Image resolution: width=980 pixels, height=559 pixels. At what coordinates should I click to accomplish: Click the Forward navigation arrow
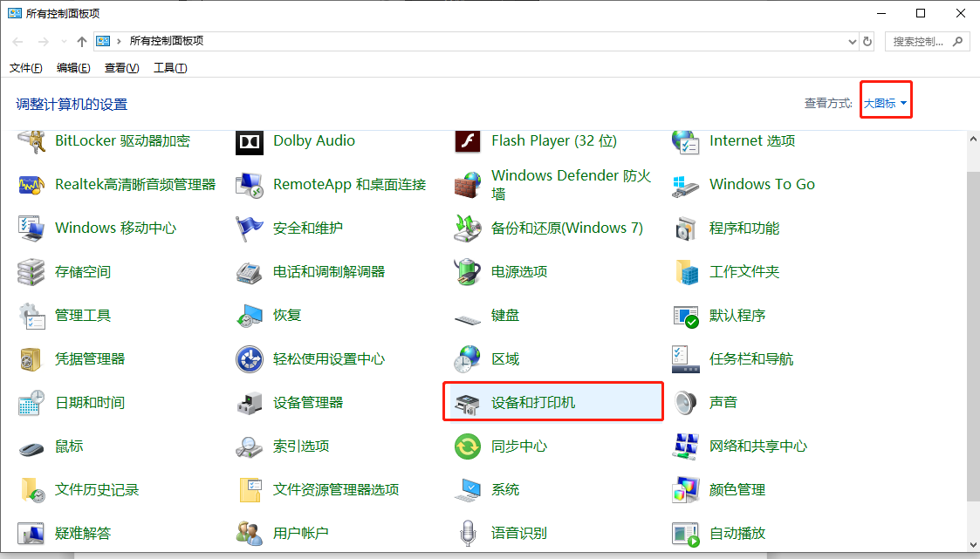[43, 42]
